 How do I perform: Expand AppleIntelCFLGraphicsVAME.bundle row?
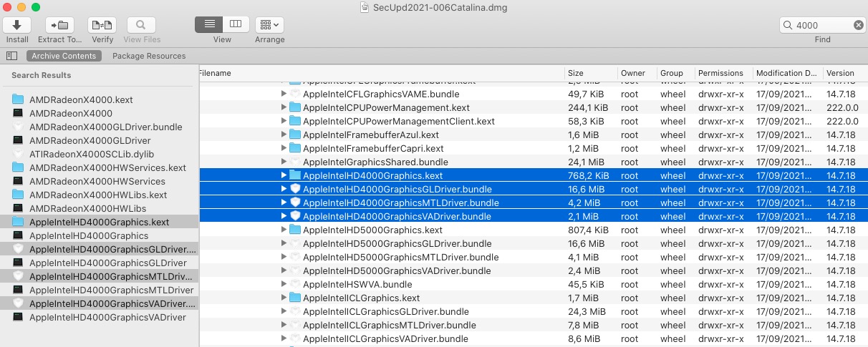284,94
